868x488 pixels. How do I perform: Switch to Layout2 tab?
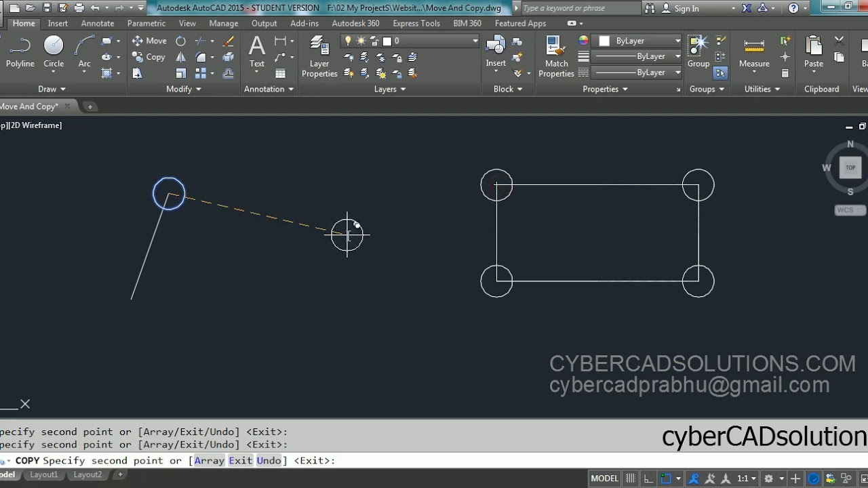pyautogui.click(x=87, y=475)
